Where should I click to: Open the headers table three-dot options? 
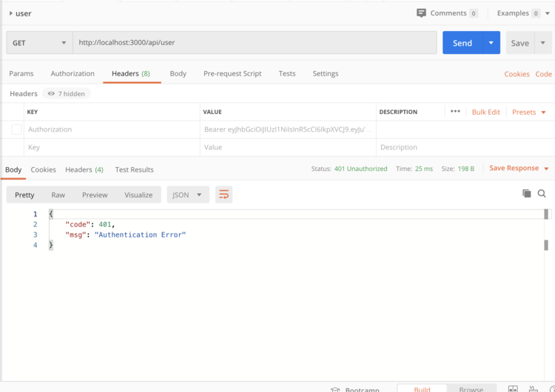(455, 112)
